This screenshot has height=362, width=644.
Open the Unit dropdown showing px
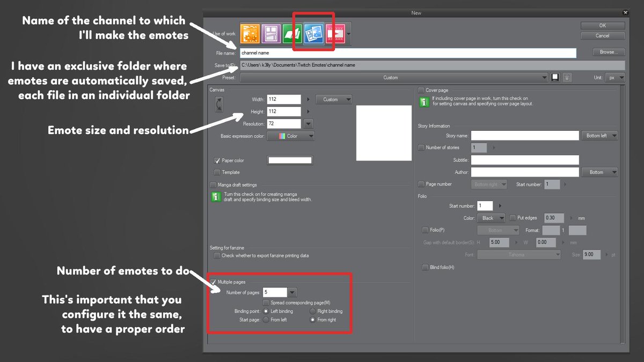click(x=615, y=77)
